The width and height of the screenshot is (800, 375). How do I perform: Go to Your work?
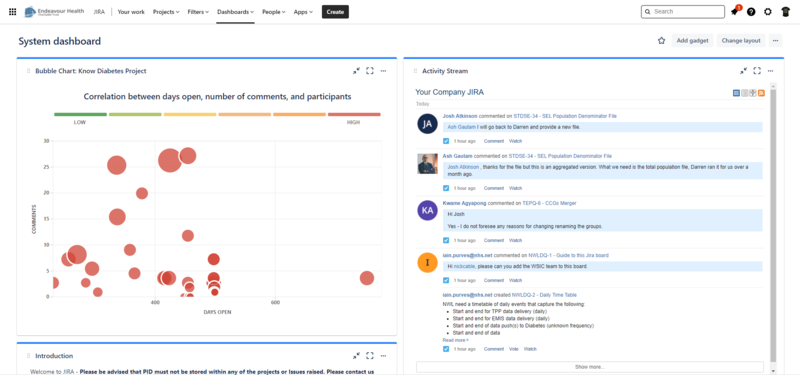(131, 12)
